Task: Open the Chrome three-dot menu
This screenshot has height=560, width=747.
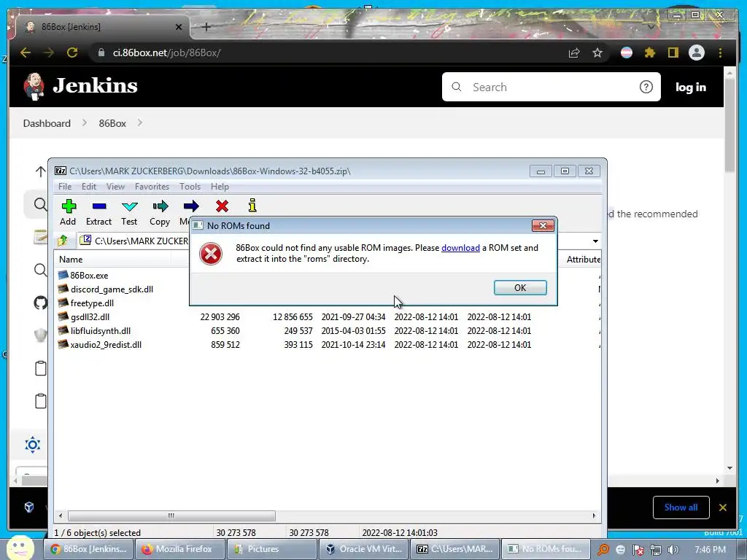Action: [720, 52]
